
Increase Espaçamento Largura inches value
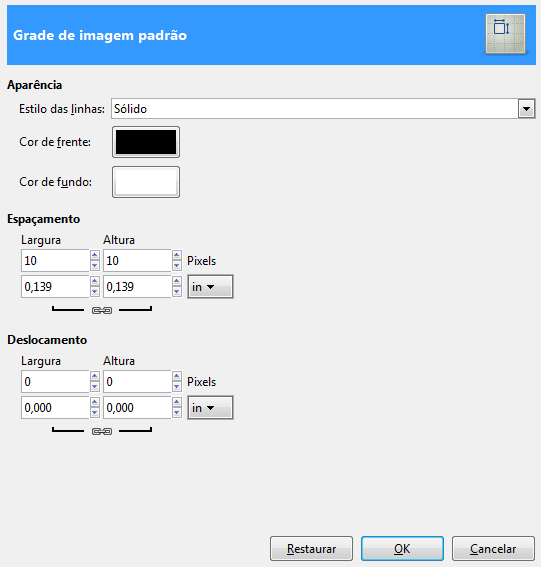click(95, 281)
